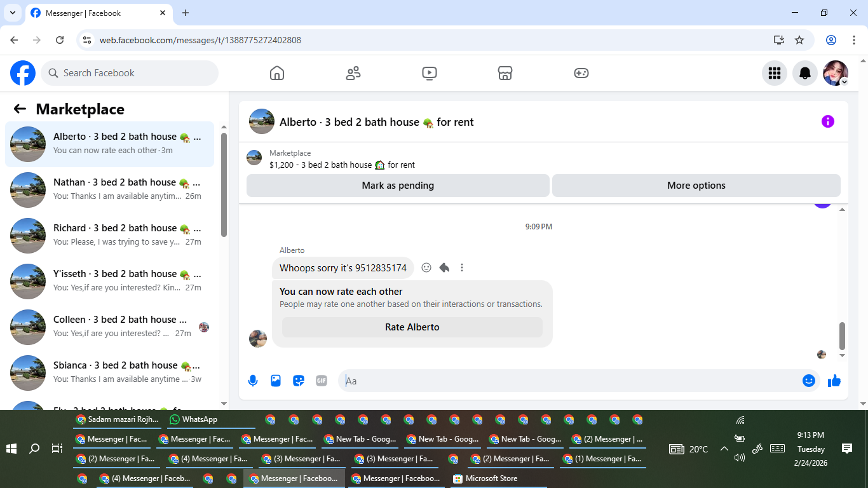Click the Mark as pending button

click(398, 186)
